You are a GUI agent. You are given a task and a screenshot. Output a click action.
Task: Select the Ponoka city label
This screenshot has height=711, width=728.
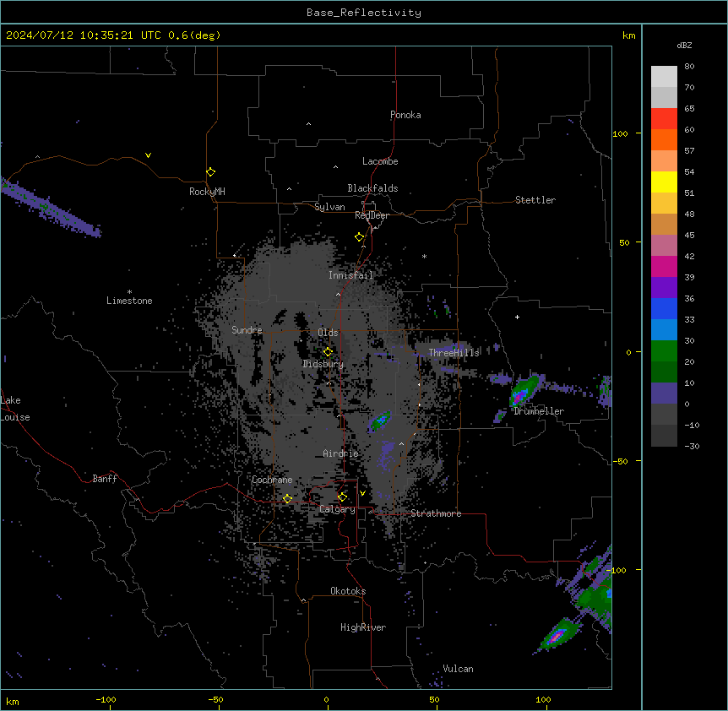coord(405,115)
